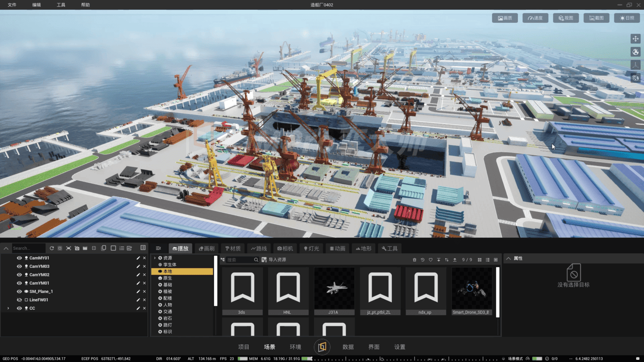The image size is (644, 362).
Task: Click the center logo icon in the bottom navigation
Action: [322, 347]
